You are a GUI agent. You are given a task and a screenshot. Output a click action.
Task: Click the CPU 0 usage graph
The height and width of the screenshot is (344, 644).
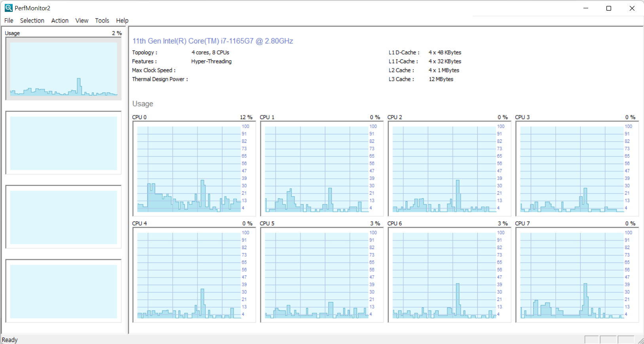(x=194, y=169)
